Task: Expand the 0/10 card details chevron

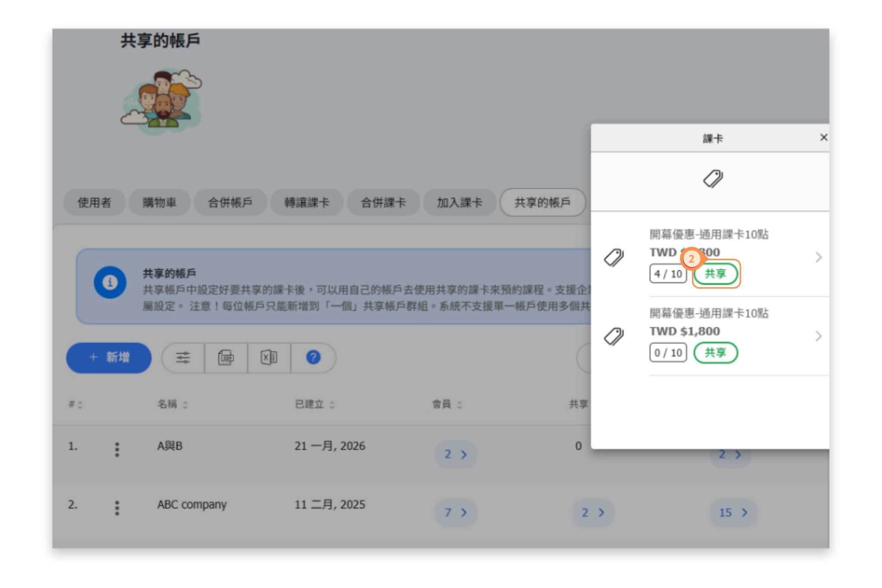Action: coord(818,336)
